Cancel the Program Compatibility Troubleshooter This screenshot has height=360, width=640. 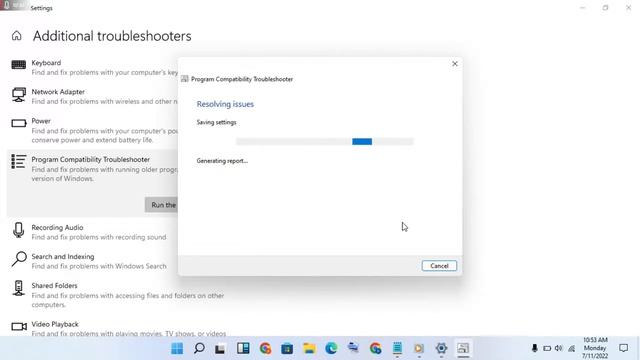pyautogui.click(x=439, y=266)
